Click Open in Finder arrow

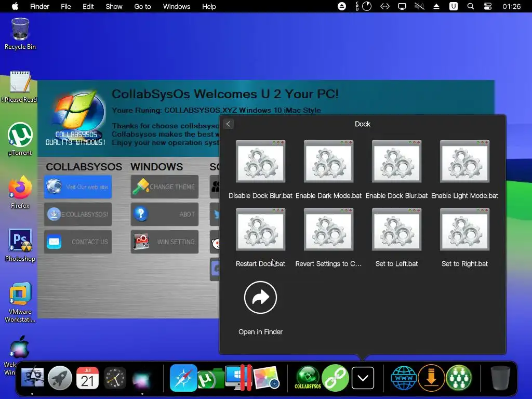point(260,298)
